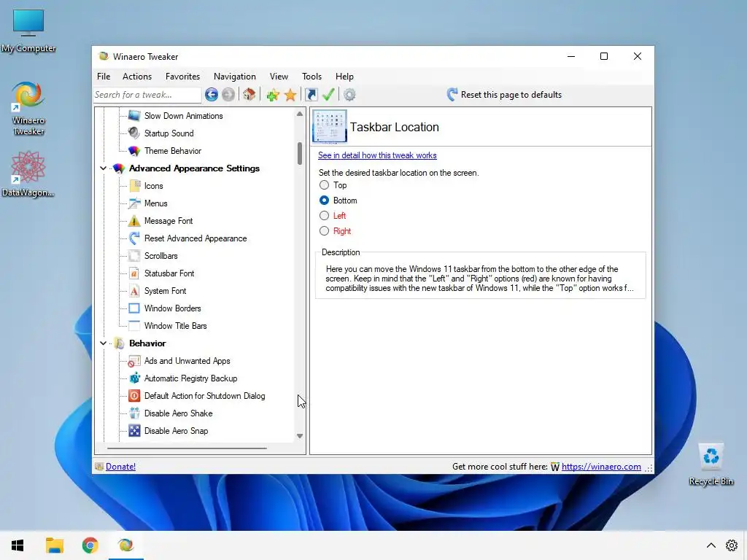This screenshot has height=560, width=747.
Task: Click the Forward navigation arrow icon
Action: click(228, 95)
